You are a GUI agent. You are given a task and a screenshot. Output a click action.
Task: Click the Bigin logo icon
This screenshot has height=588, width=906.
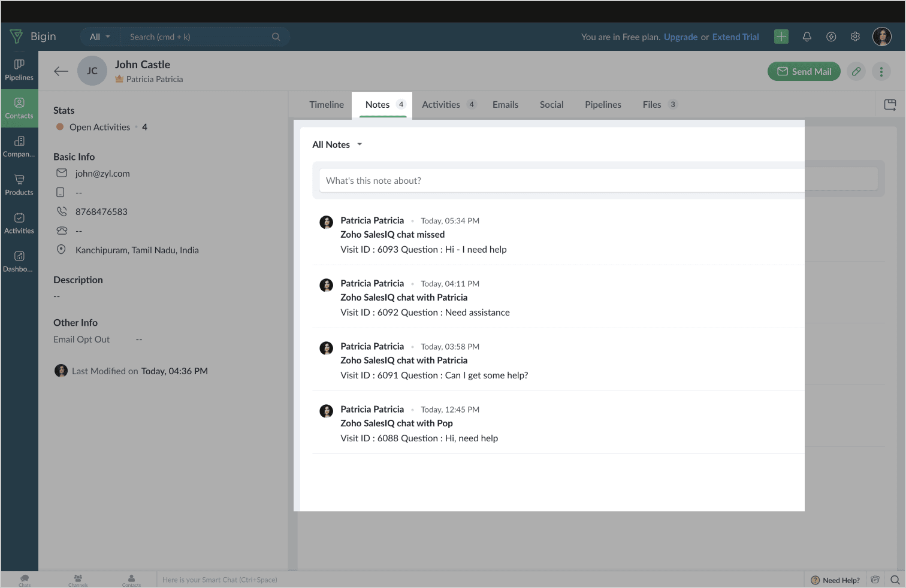point(16,37)
